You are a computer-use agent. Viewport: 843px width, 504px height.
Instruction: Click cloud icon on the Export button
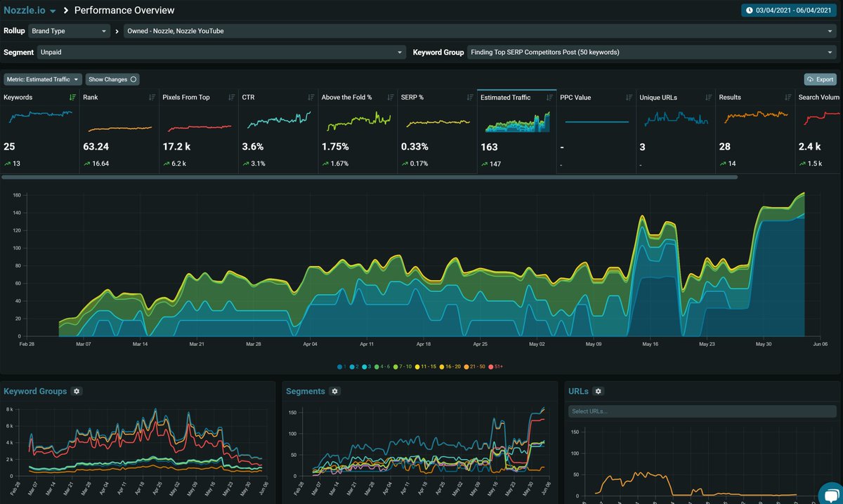811,79
